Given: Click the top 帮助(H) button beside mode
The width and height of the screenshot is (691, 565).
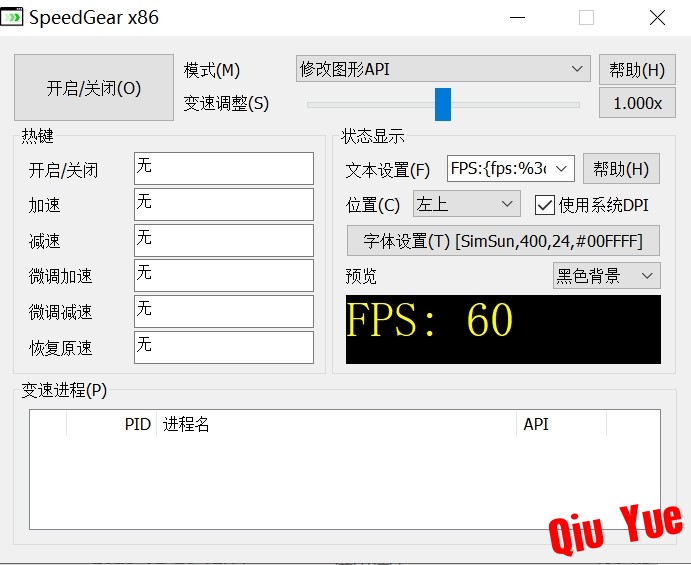Looking at the screenshot, I should [x=637, y=70].
